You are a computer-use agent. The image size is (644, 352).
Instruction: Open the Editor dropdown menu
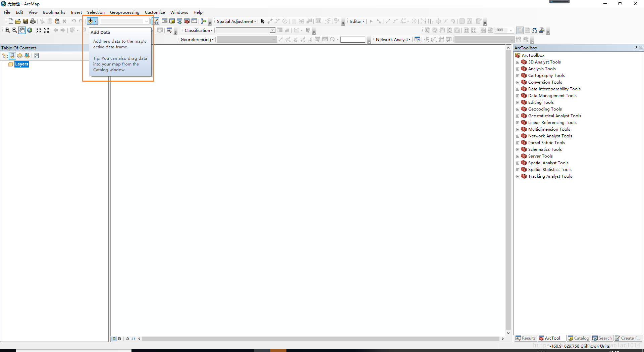pyautogui.click(x=357, y=21)
